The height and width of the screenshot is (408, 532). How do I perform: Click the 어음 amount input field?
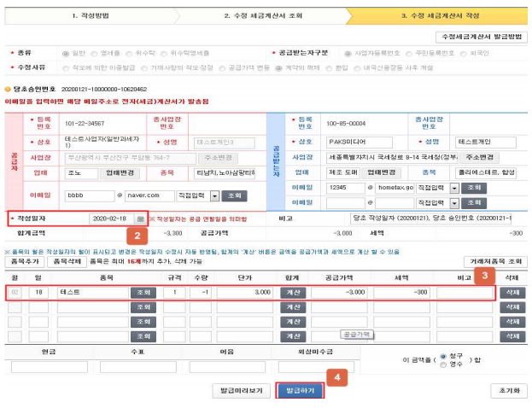[x=227, y=367]
